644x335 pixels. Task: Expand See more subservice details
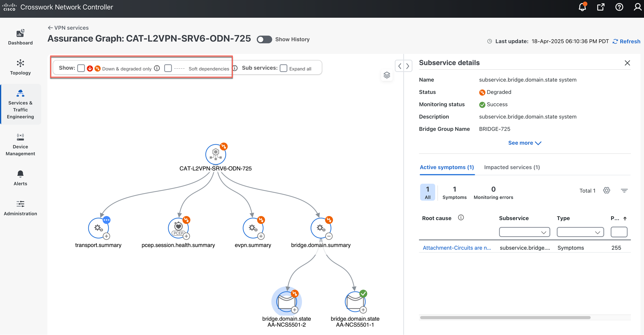point(525,143)
